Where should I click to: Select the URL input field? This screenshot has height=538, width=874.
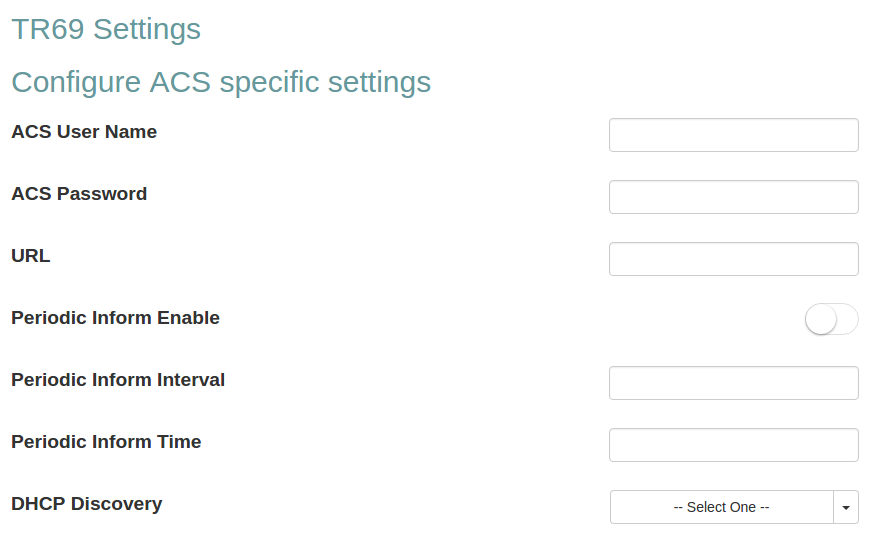[733, 259]
